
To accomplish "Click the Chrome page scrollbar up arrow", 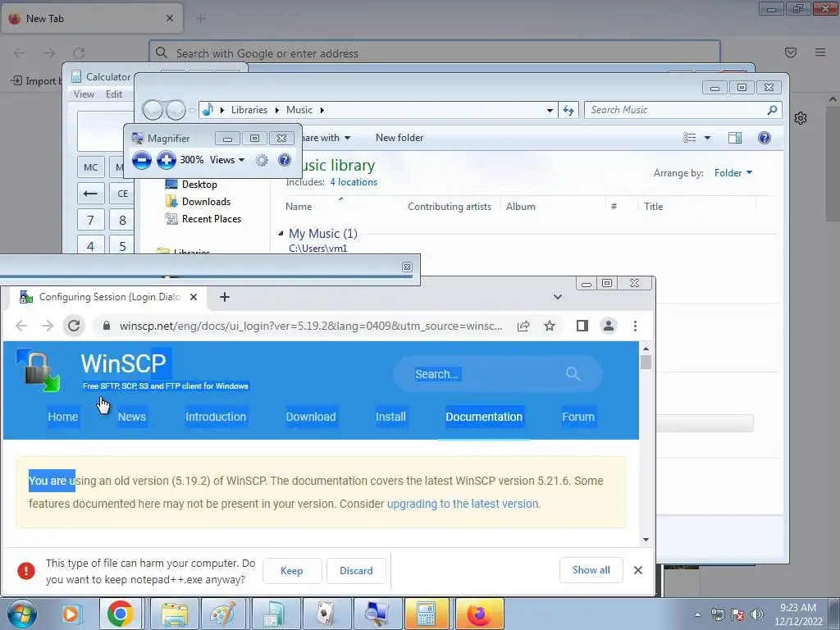I will [646, 349].
